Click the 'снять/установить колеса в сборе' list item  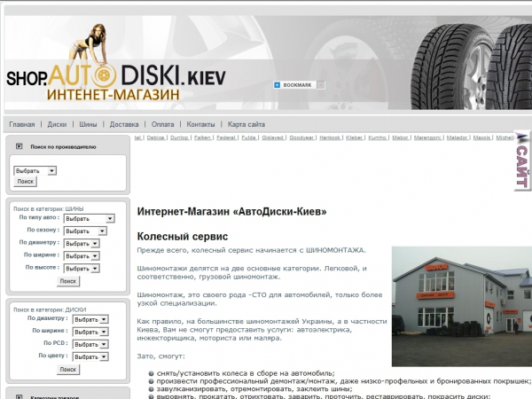[246, 373]
